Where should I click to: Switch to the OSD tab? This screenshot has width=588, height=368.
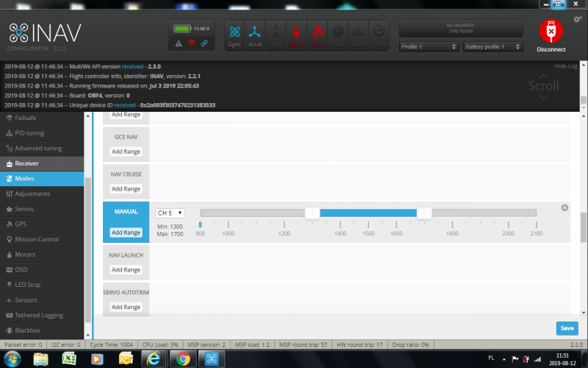point(22,269)
